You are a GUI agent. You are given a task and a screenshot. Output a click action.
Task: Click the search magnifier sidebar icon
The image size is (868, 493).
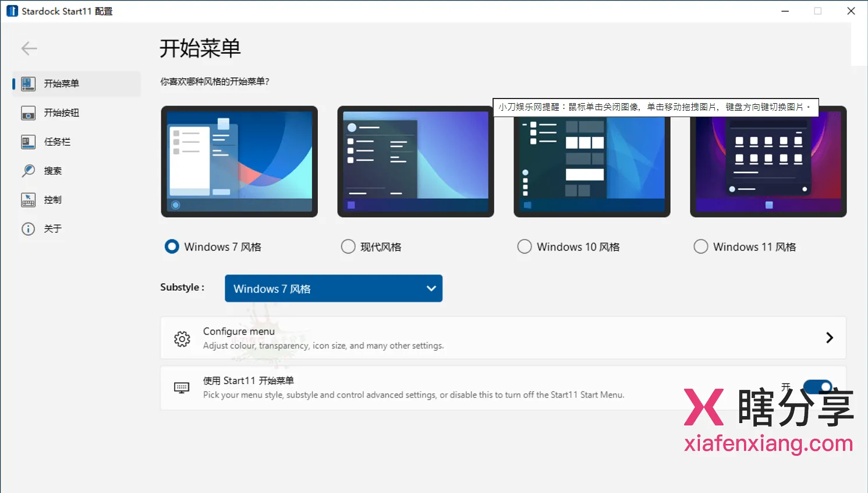(x=28, y=171)
